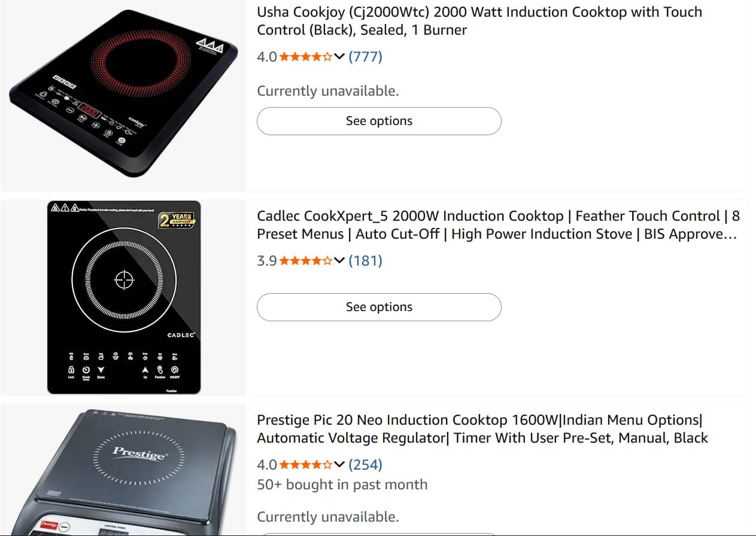The image size is (756, 536).
Task: Click the Cadlec induction cooktop product image
Action: pyautogui.click(x=124, y=297)
